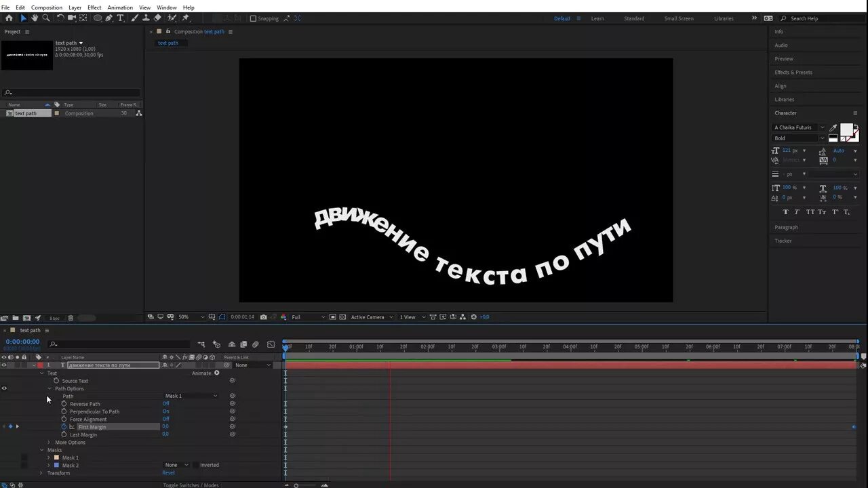Select the Eraser tool
Image resolution: width=868 pixels, height=488 pixels.
tap(157, 18)
